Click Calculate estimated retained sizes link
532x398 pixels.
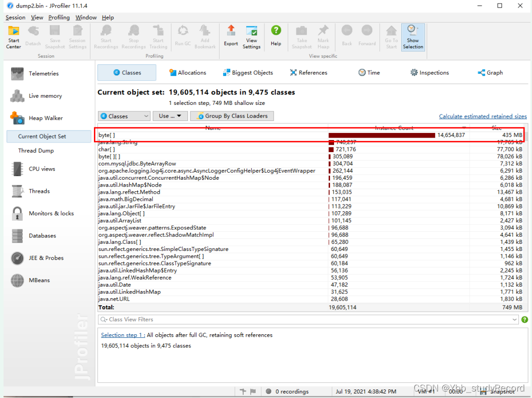[x=483, y=116]
